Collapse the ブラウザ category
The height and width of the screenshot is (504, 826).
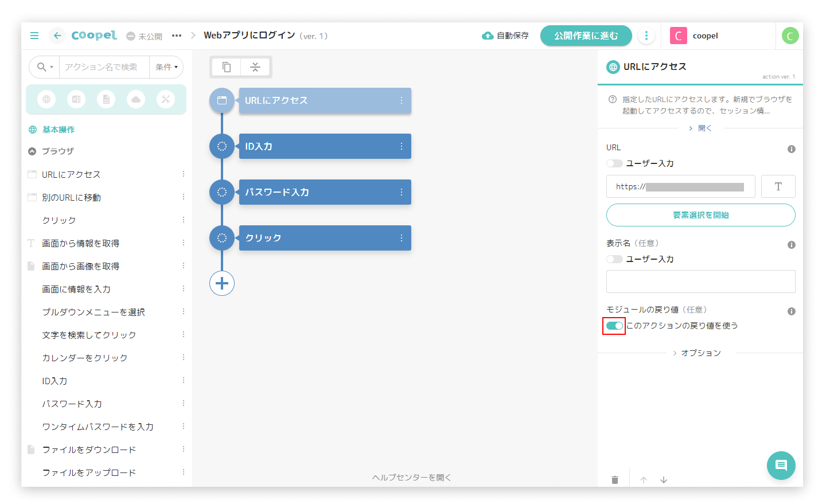[x=33, y=151]
